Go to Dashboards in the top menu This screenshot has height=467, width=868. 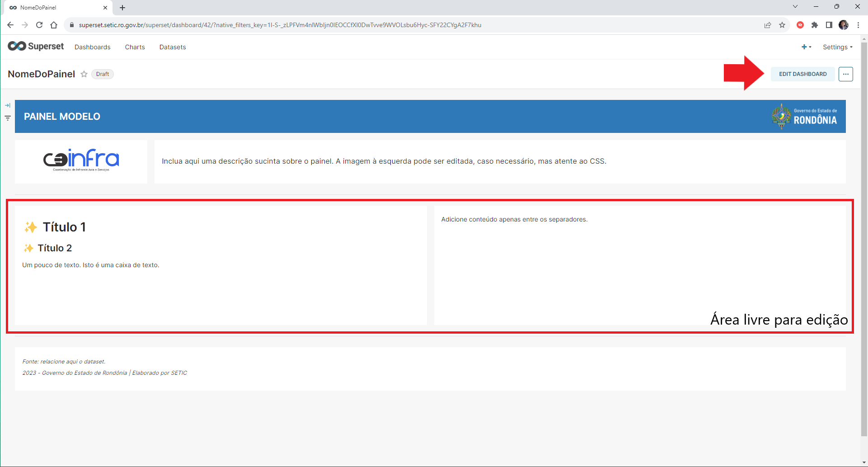(x=93, y=47)
